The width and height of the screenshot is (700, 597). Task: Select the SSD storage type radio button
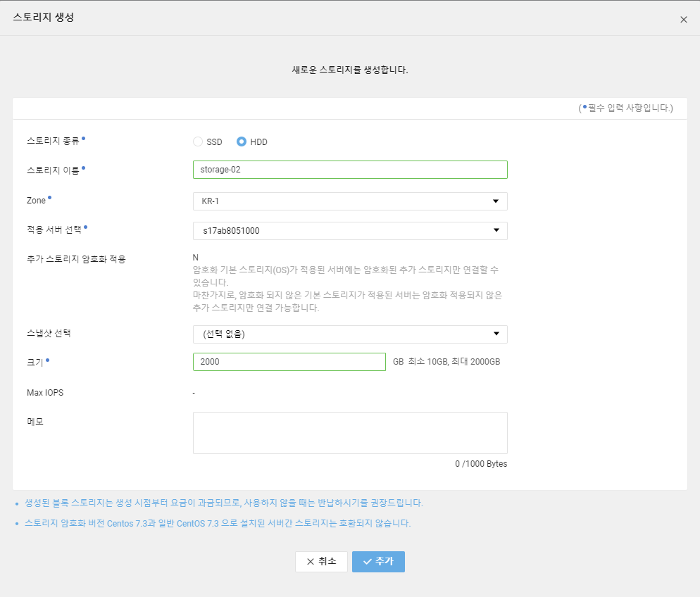click(x=198, y=142)
